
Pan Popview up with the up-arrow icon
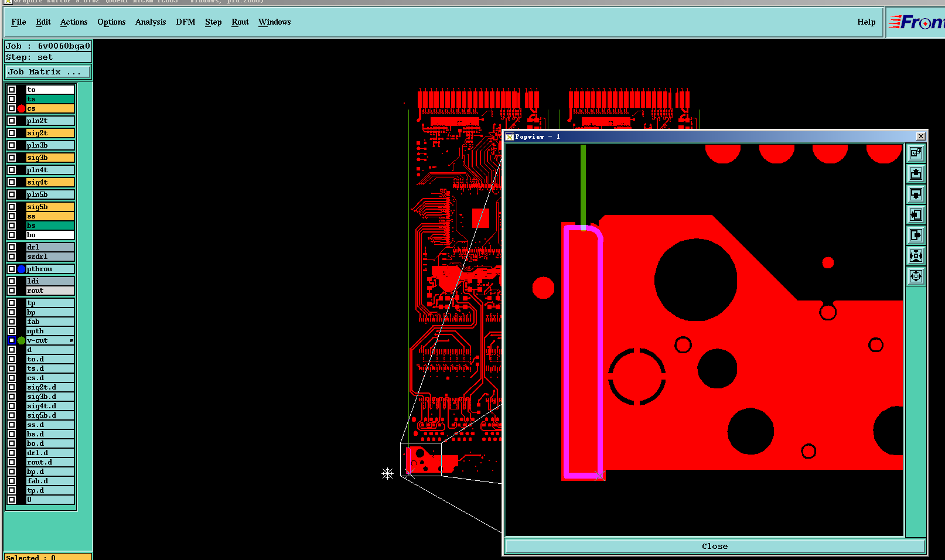click(916, 174)
